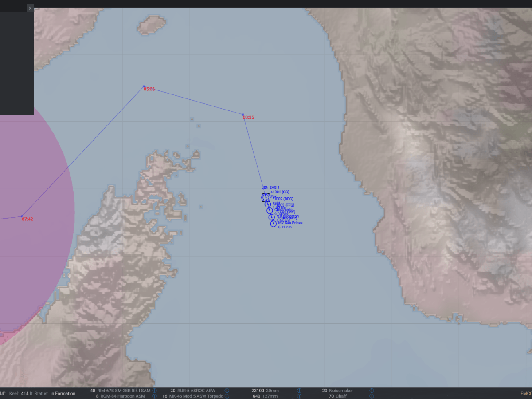Click info icon beside MK-46 Mod 5 Torpedo
This screenshot has height=399, width=532.
pos(227,396)
